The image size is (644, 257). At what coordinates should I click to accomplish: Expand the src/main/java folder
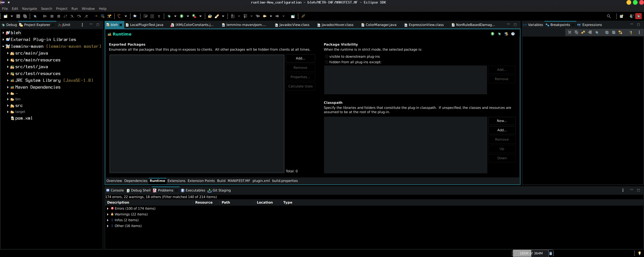[8, 53]
